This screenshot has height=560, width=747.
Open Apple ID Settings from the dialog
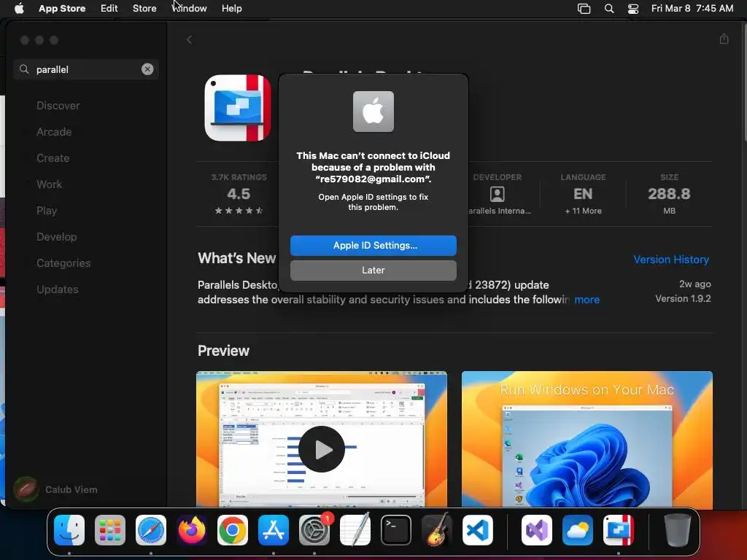[x=373, y=245]
